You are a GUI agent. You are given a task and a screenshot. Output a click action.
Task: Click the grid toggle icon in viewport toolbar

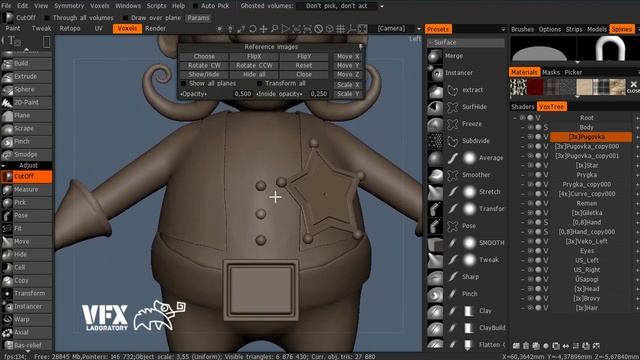tap(340, 29)
